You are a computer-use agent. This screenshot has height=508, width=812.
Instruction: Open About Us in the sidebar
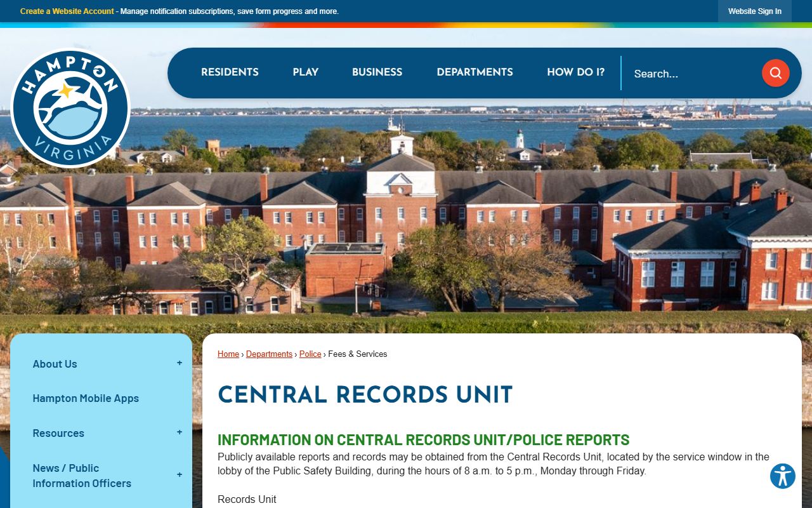click(x=55, y=364)
